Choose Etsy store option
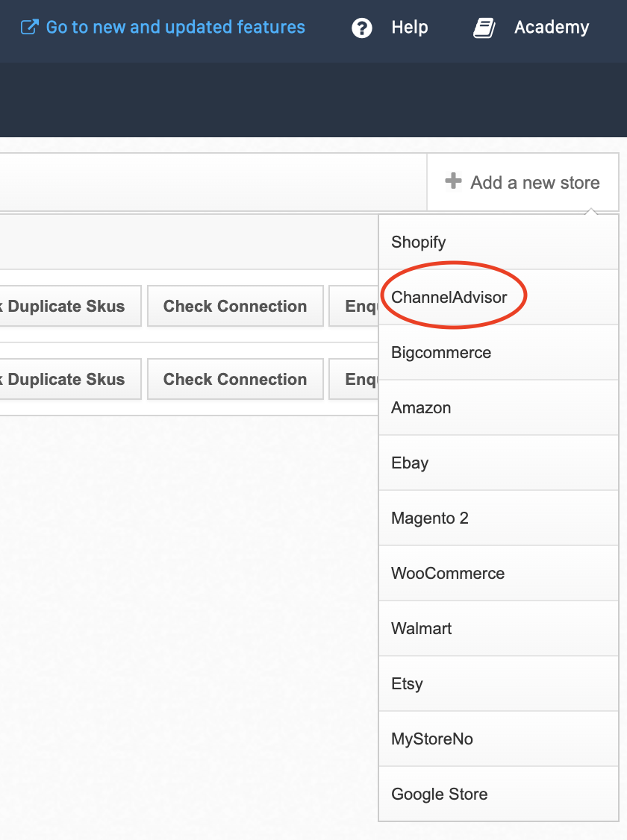Screen dimensions: 627x840 point(499,683)
